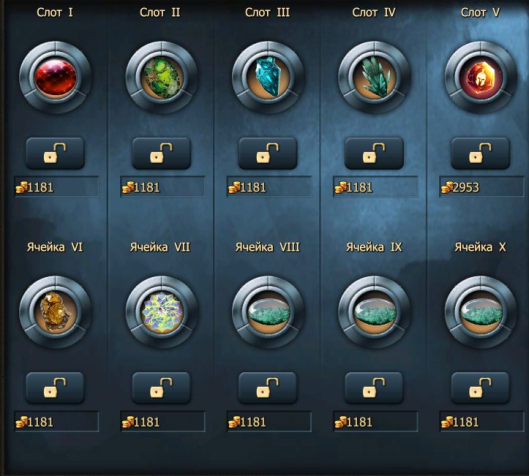Click the padlock button under Слот III
This screenshot has width=529, height=476.
pyautogui.click(x=268, y=153)
